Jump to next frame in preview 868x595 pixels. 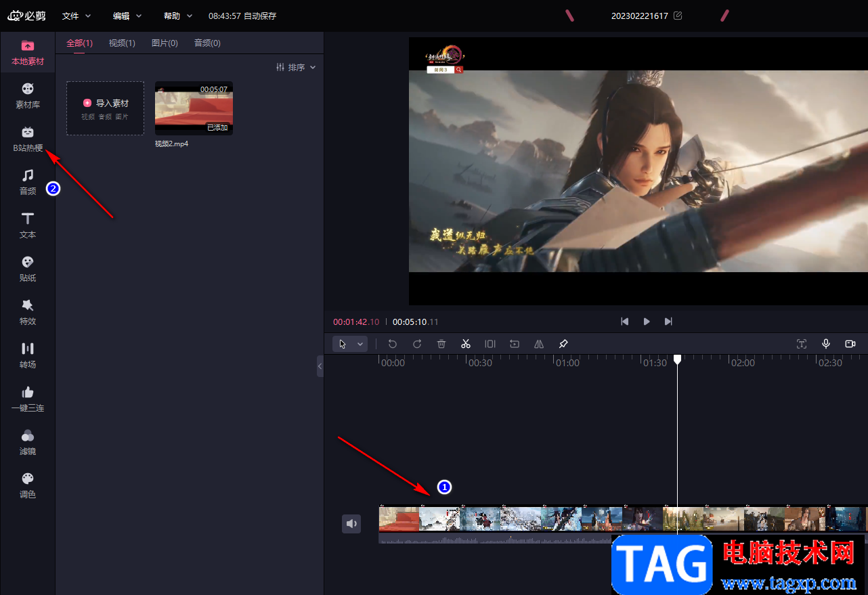[x=668, y=322]
